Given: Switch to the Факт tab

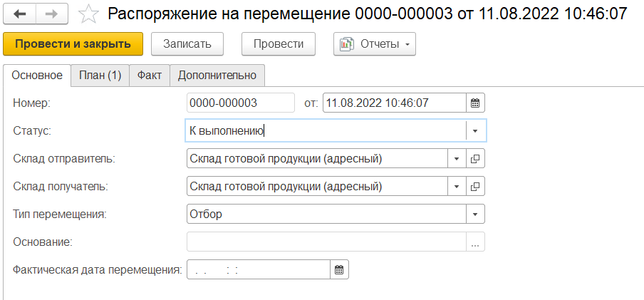Looking at the screenshot, I should point(150,75).
